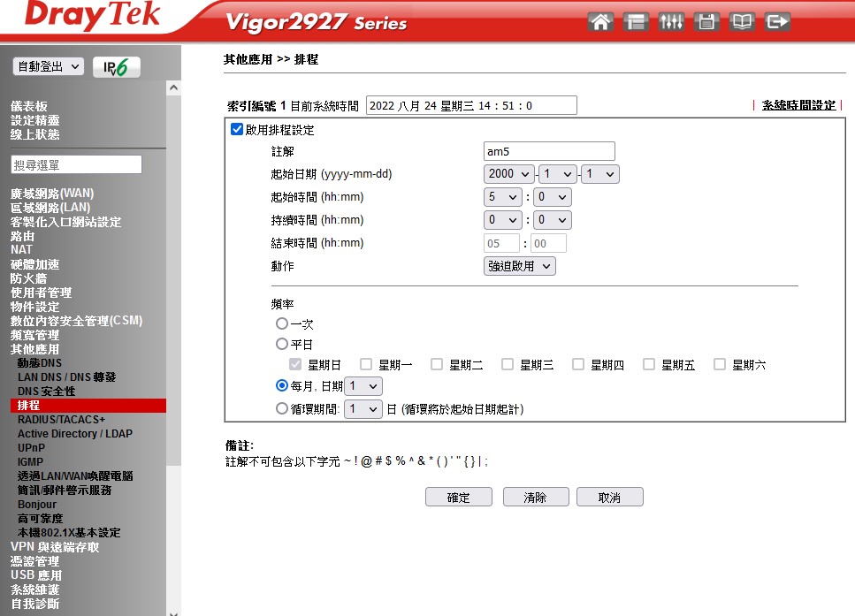Open the 循環期間 days dropdown
The image size is (855, 616).
363,409
